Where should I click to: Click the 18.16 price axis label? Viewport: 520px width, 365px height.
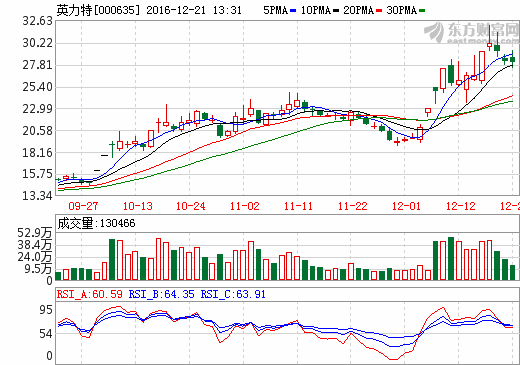pyautogui.click(x=37, y=153)
